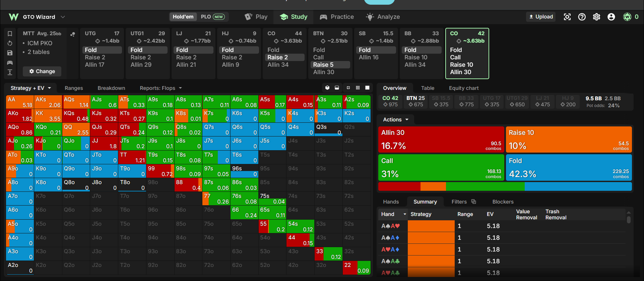Select the BTN Raise 5 action

click(x=331, y=65)
